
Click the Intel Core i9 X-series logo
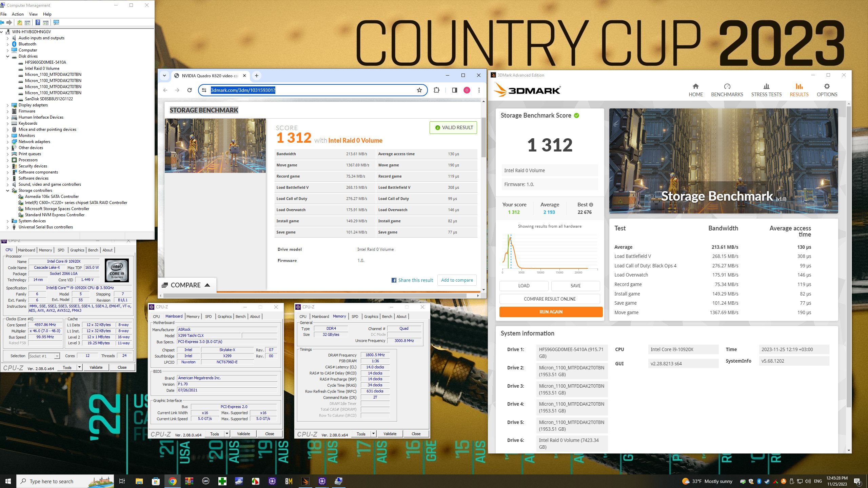tap(117, 270)
